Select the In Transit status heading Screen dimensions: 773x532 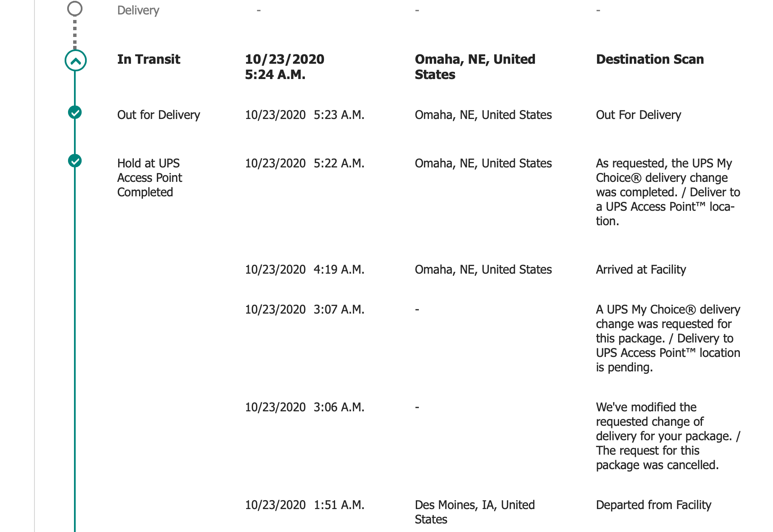coord(149,59)
